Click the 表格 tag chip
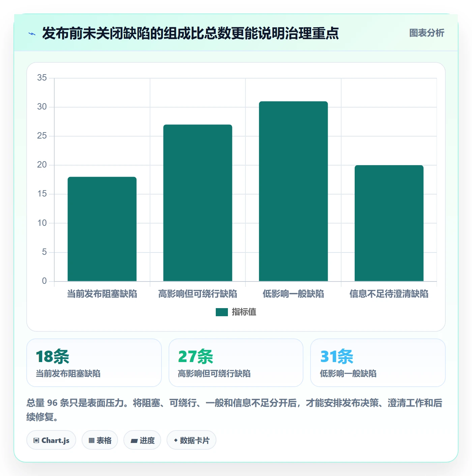Screen dimensions: 472x476 (100, 440)
